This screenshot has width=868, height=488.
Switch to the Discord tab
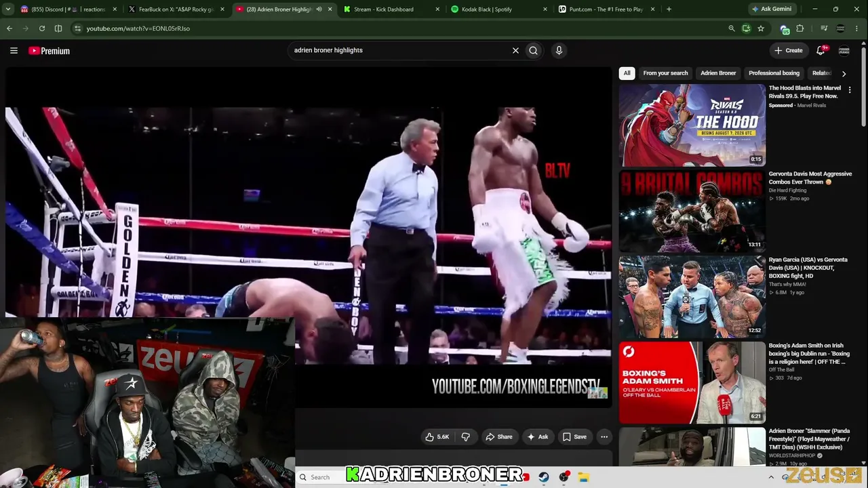(x=68, y=9)
